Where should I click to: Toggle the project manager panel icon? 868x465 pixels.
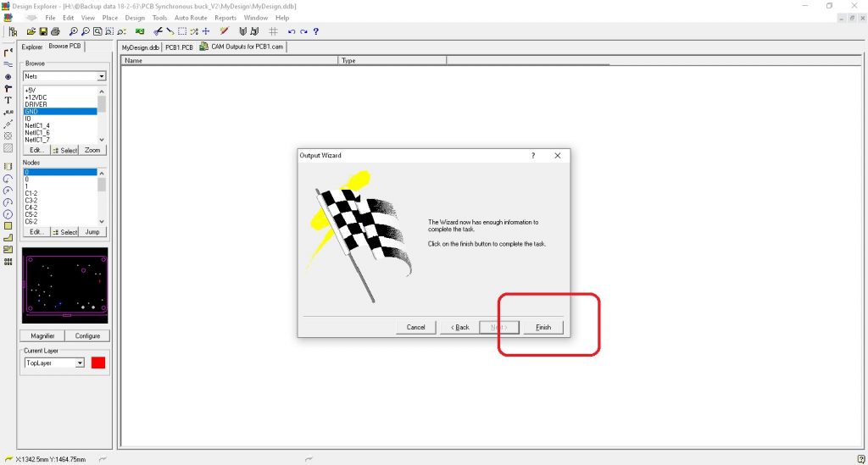(13, 31)
